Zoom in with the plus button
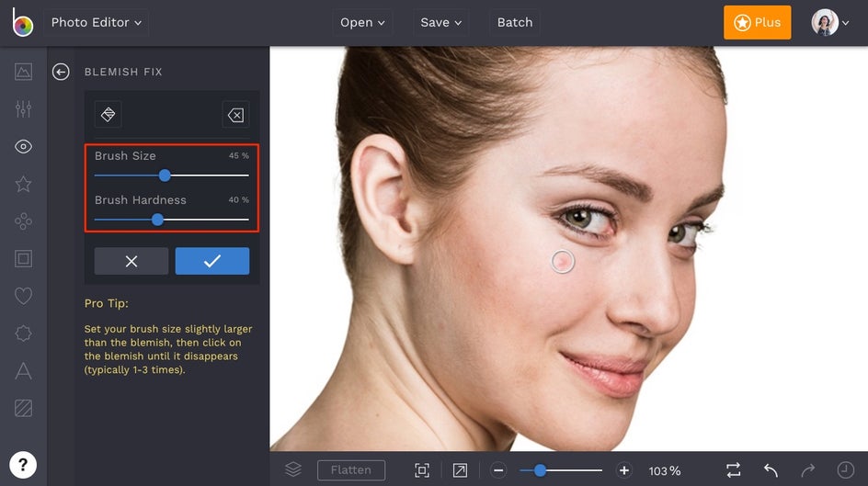The image size is (868, 486). 623,470
